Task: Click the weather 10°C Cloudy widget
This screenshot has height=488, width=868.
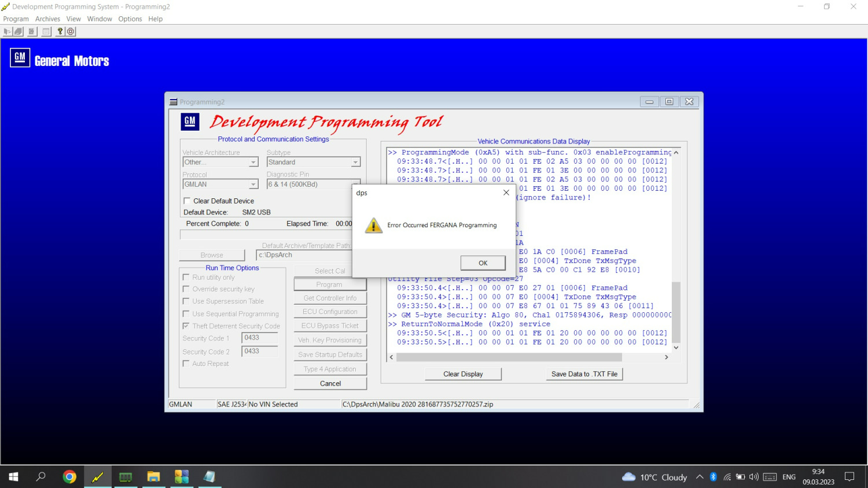Action: pos(654,477)
